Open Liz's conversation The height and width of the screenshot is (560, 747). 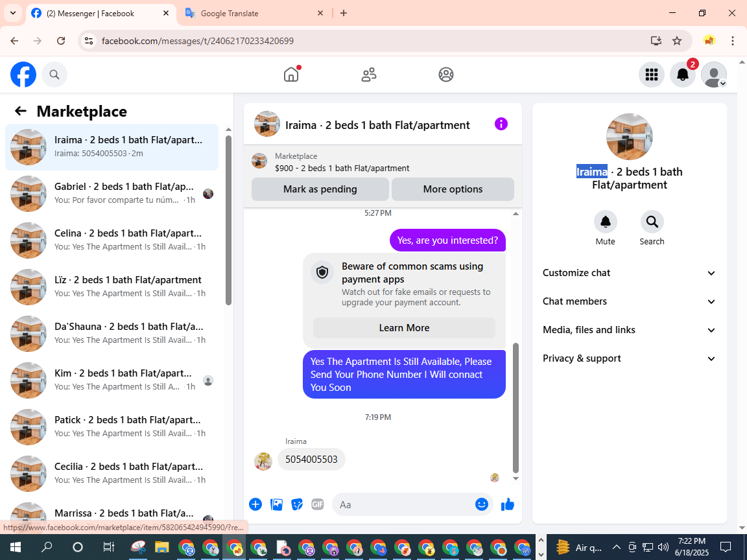112,286
